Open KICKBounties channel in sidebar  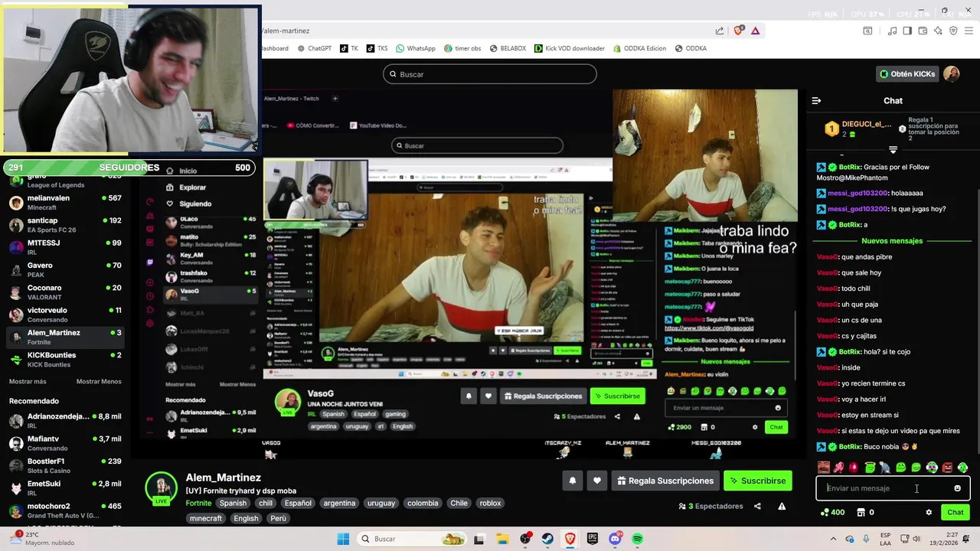pos(65,360)
